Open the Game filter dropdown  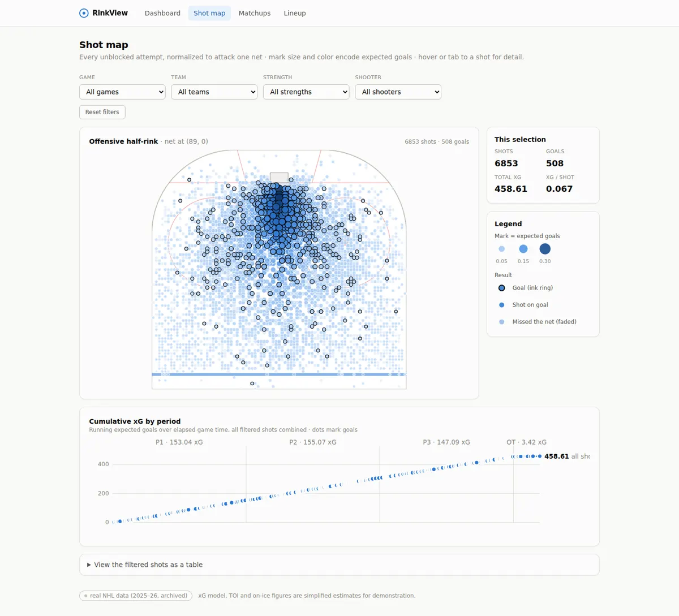coord(122,92)
